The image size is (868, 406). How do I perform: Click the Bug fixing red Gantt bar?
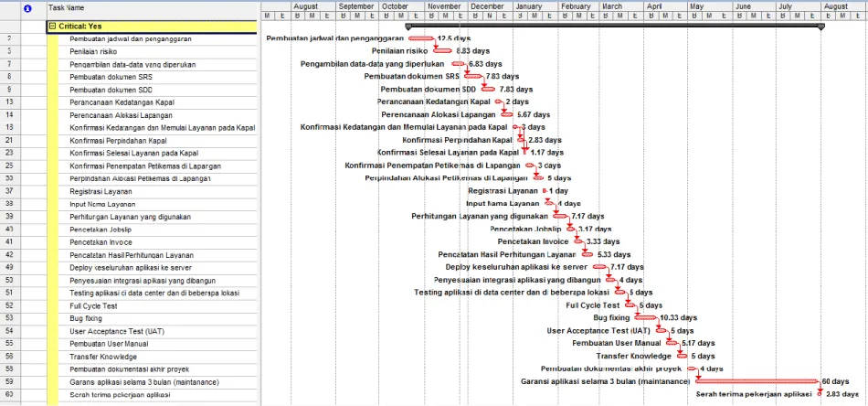(645, 317)
